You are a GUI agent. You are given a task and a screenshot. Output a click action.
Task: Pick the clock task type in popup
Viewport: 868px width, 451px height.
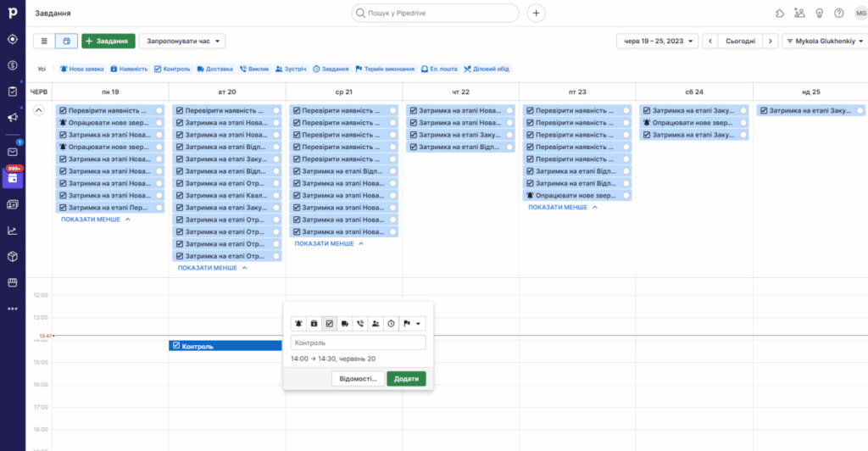[x=390, y=323]
